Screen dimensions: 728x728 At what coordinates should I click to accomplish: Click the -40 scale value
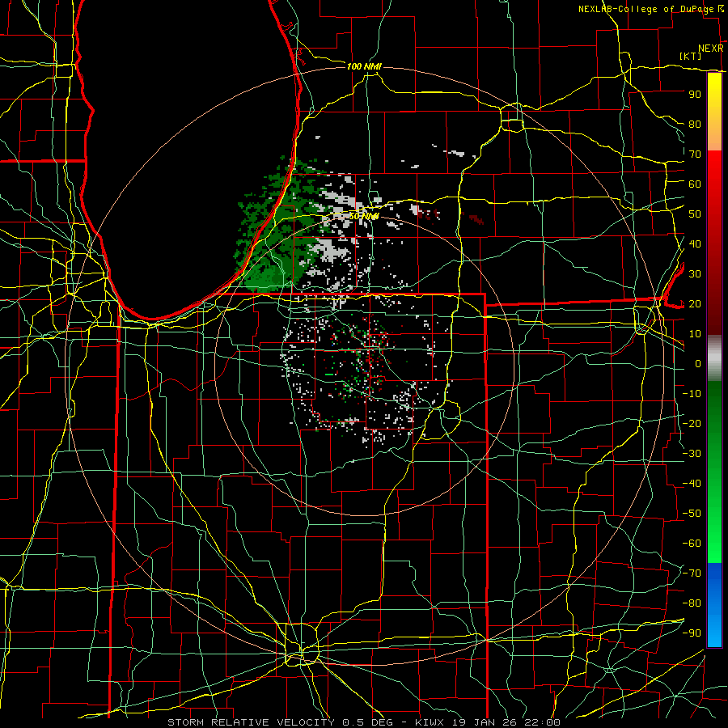pos(692,484)
